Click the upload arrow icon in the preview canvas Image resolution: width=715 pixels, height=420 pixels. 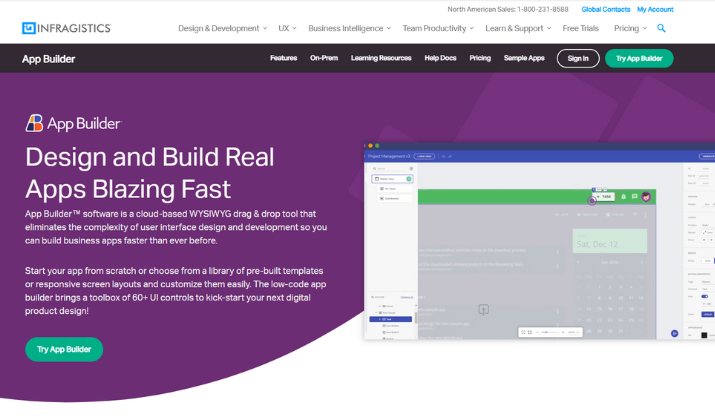483,309
